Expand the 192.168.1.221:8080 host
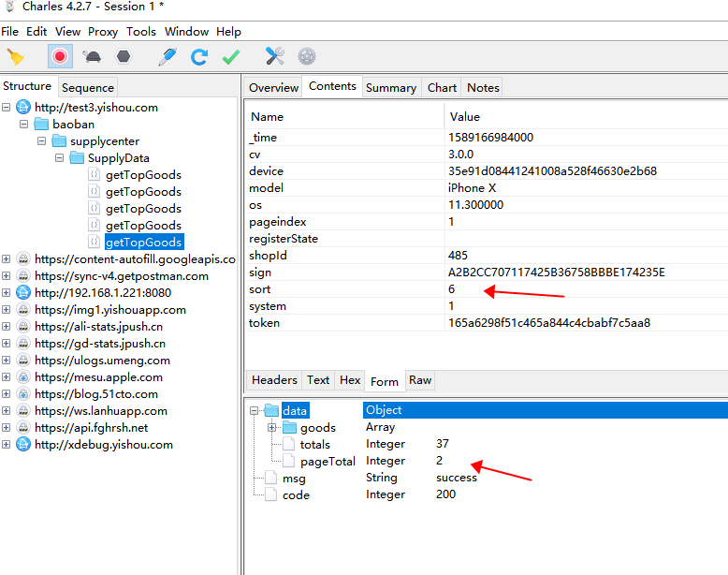 pos(6,292)
